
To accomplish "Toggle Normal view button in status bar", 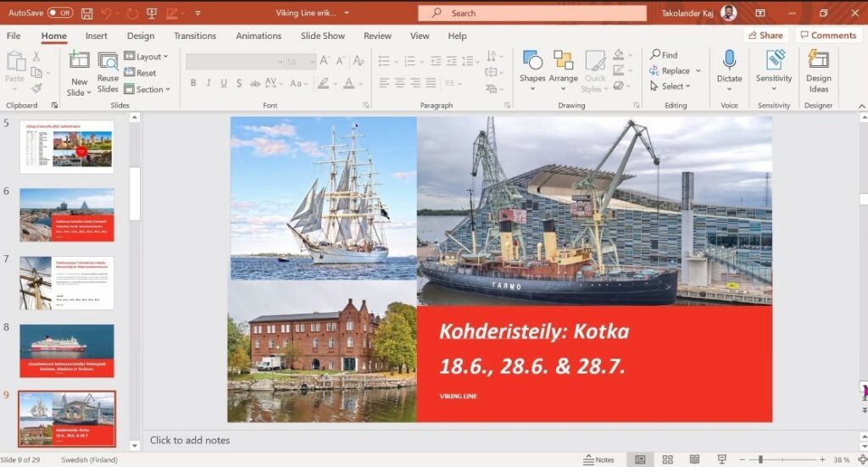I will pyautogui.click(x=640, y=459).
